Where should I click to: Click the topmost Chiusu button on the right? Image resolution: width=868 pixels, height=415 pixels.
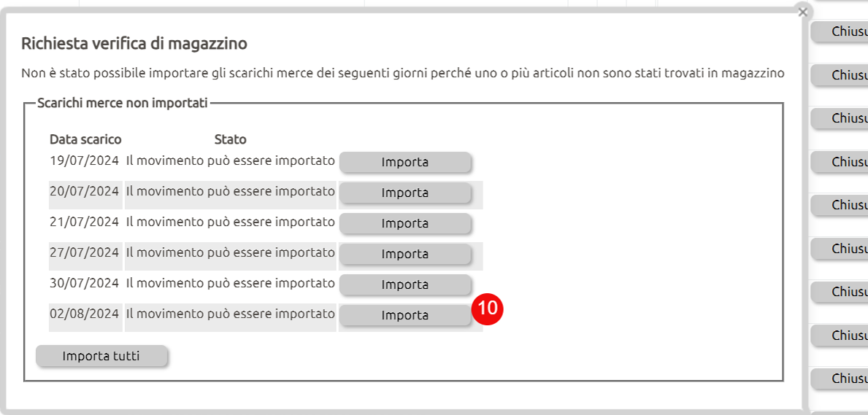point(840,31)
